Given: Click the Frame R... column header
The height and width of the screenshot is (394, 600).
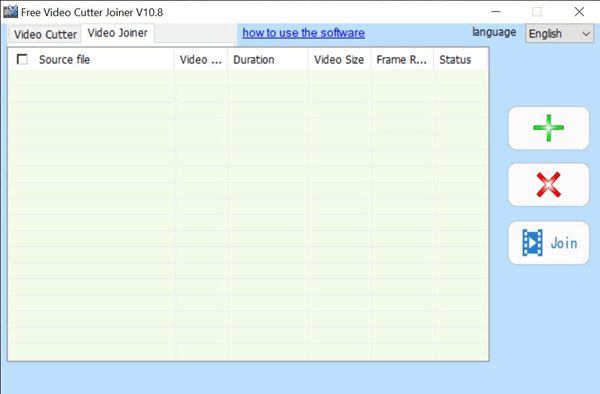Looking at the screenshot, I should coord(402,60).
